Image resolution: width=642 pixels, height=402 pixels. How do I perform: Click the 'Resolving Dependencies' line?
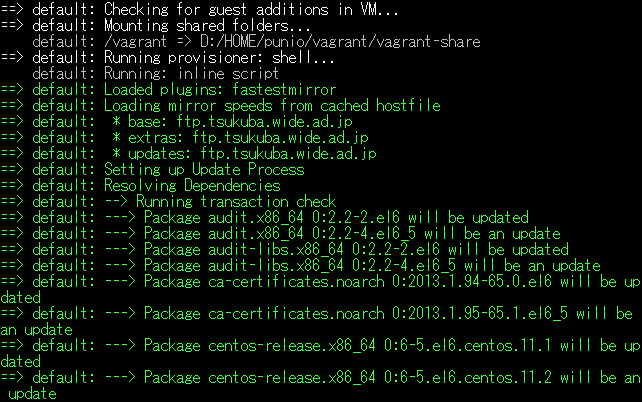click(140, 185)
